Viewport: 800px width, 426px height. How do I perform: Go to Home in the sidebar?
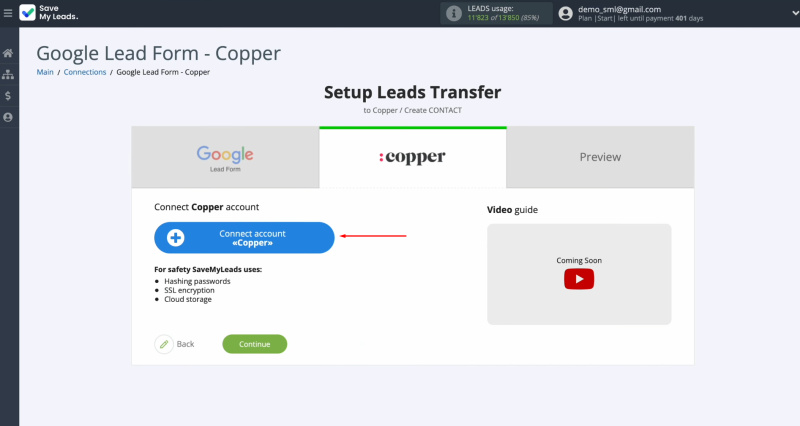point(8,53)
